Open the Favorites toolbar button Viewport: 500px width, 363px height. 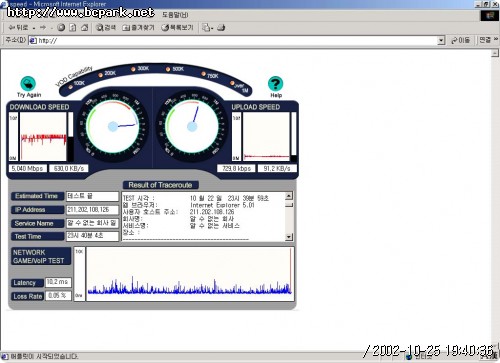click(x=138, y=28)
